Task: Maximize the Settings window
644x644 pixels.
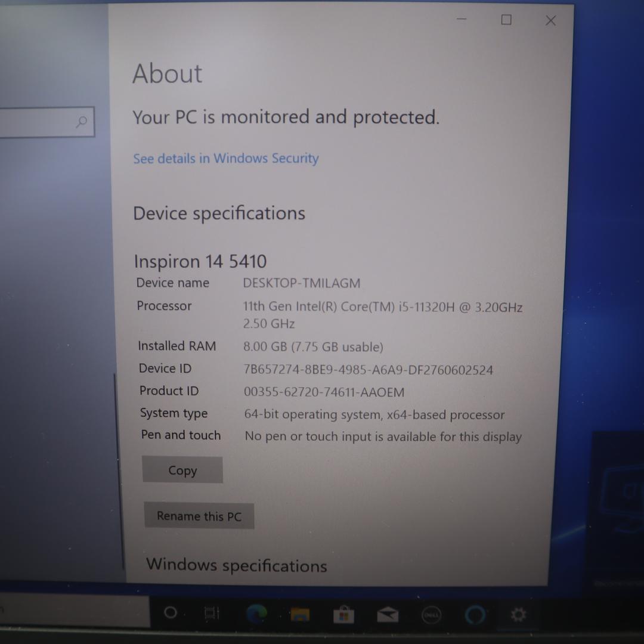Action: 506,20
